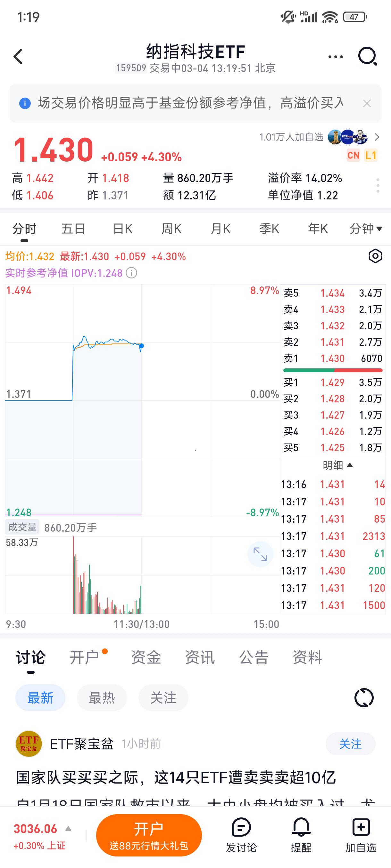The image size is (391, 868).
Task: Open the 分钟 dropdown
Action: 366,229
